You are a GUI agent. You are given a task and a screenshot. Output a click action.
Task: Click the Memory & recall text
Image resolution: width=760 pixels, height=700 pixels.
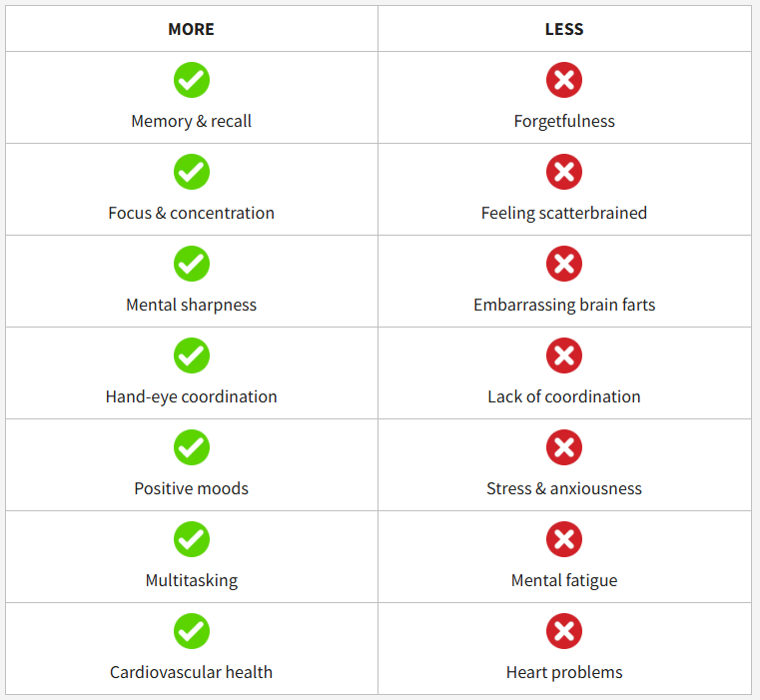coord(191,121)
